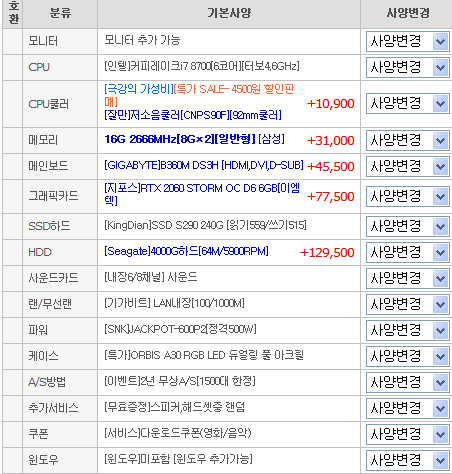The height and width of the screenshot is (474, 452).
Task: Open the 그래픽카드 사양변경 dropdown
Action: (x=407, y=196)
